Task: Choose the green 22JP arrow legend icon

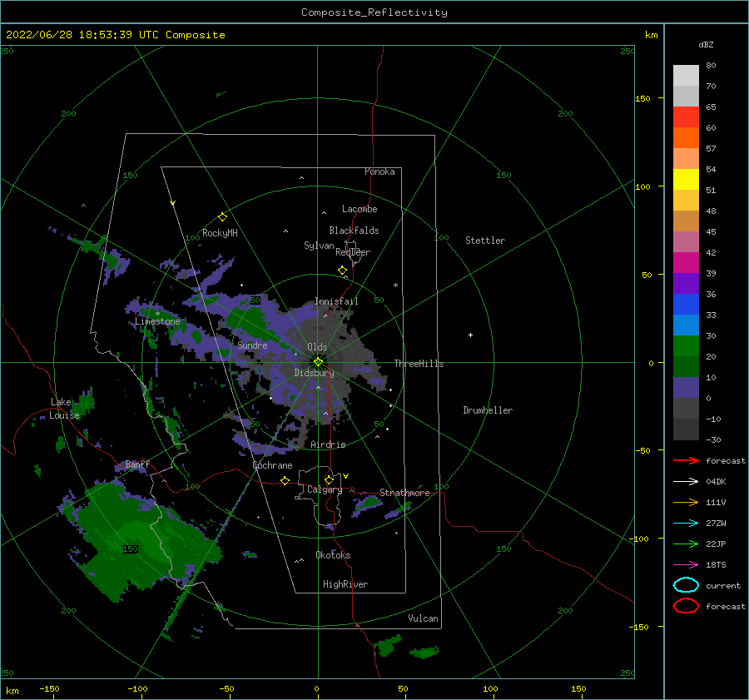Action: [686, 544]
